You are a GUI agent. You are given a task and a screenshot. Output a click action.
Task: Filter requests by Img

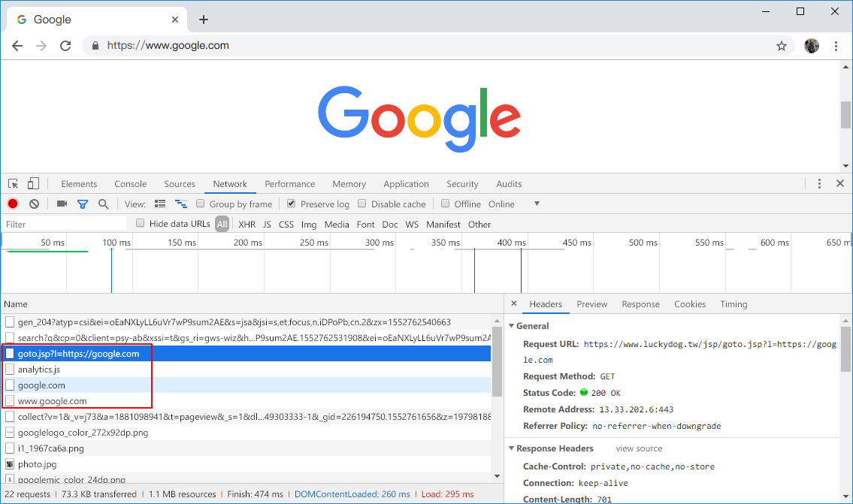tap(308, 224)
